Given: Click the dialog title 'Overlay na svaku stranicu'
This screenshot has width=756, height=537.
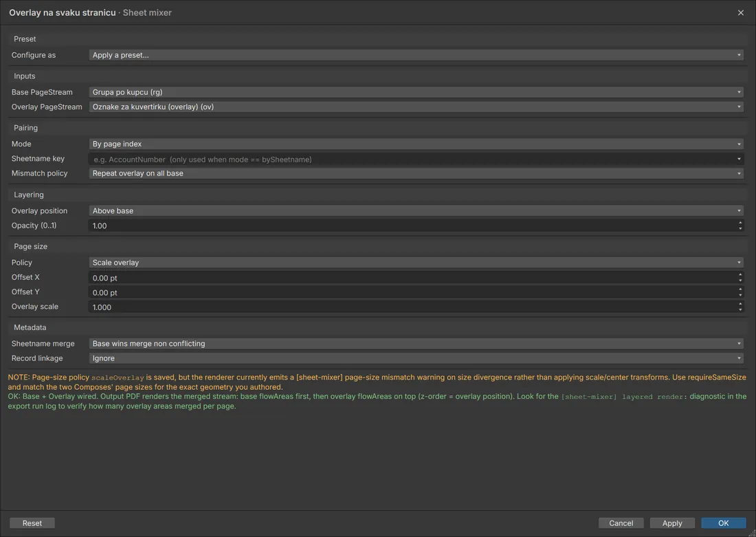Looking at the screenshot, I should [x=62, y=13].
